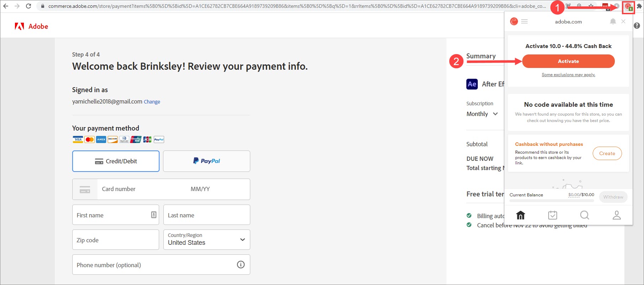Expand the Monthly subscription dropdown
Screen dimensions: 644x285
[x=482, y=114]
